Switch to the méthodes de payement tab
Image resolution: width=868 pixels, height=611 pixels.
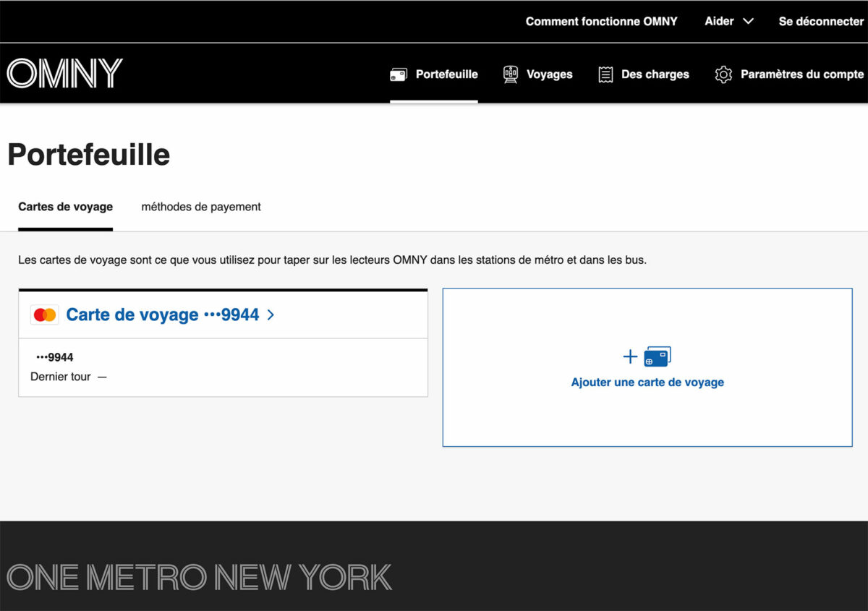pos(201,207)
